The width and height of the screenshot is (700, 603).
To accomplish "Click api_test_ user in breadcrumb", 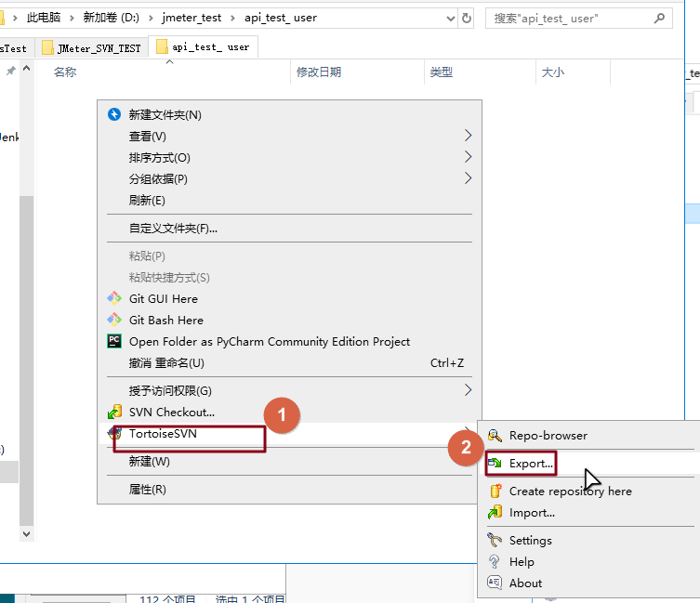I will (x=281, y=18).
